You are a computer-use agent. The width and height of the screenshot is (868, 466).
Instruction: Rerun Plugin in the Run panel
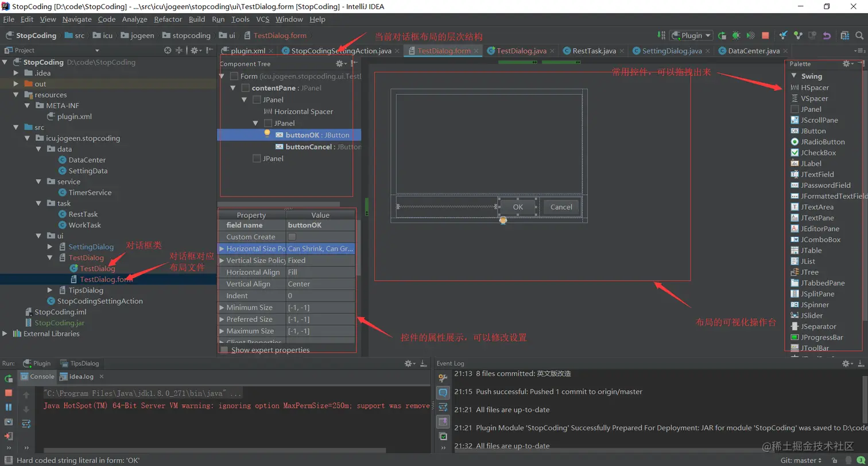[x=9, y=379]
